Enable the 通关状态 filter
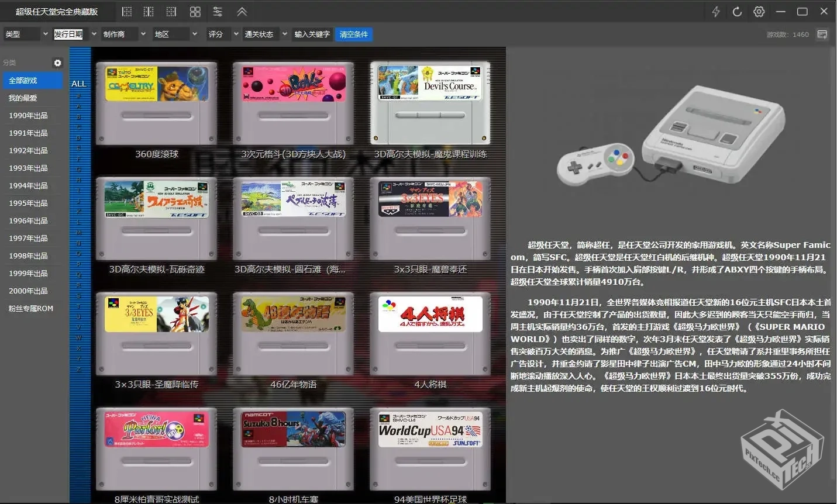This screenshot has height=504, width=837. tap(261, 34)
